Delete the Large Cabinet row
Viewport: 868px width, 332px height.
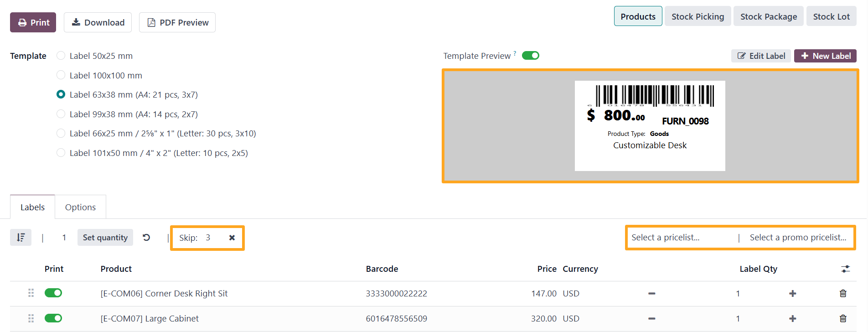[843, 318]
